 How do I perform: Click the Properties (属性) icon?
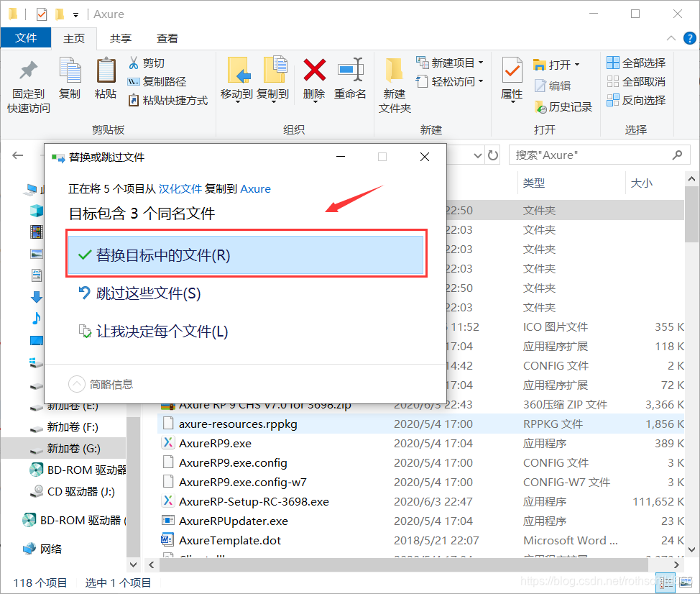point(512,70)
